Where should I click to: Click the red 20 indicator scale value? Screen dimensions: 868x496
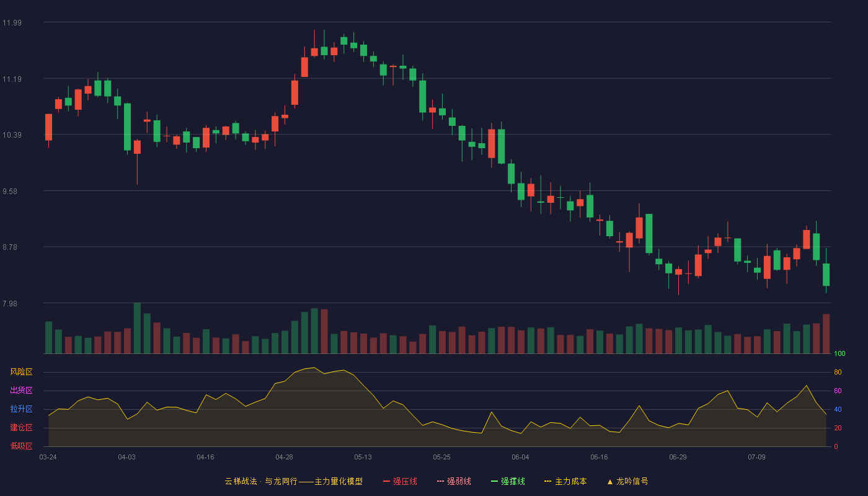[838, 428]
